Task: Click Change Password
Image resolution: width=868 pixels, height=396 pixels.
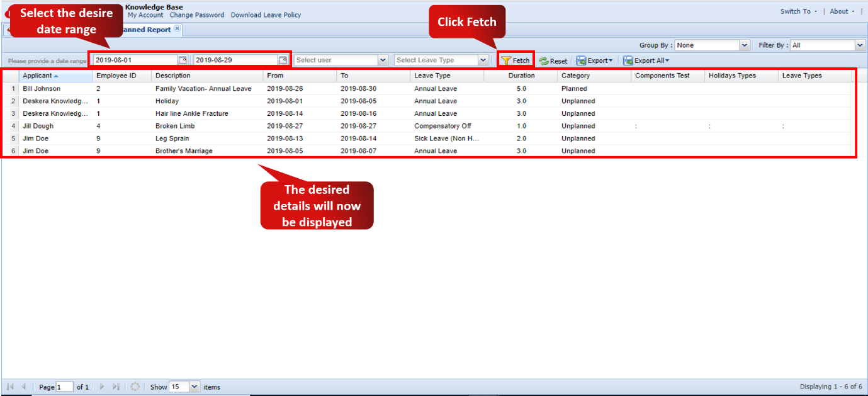Action: [197, 14]
